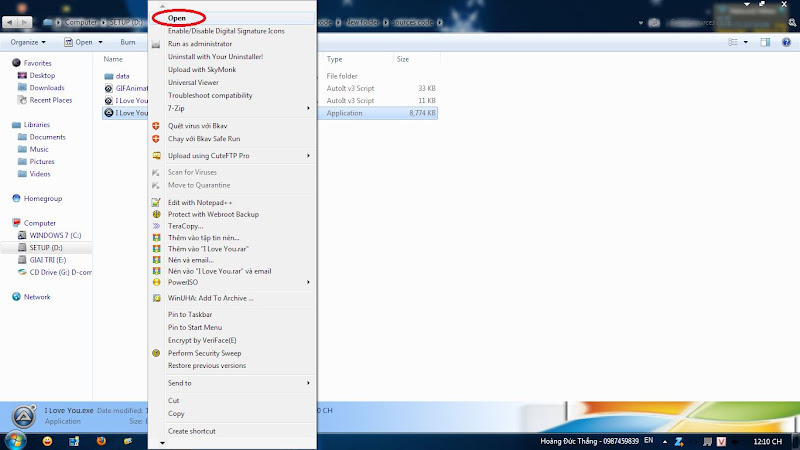
Task: Click the Webroot Backup icon
Action: coord(156,215)
